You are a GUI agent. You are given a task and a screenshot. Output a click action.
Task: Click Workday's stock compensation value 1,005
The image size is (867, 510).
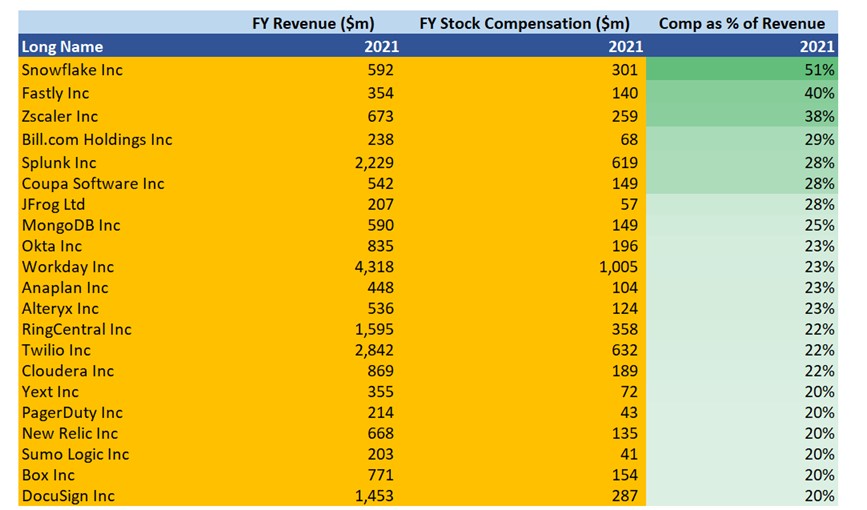[x=619, y=267]
